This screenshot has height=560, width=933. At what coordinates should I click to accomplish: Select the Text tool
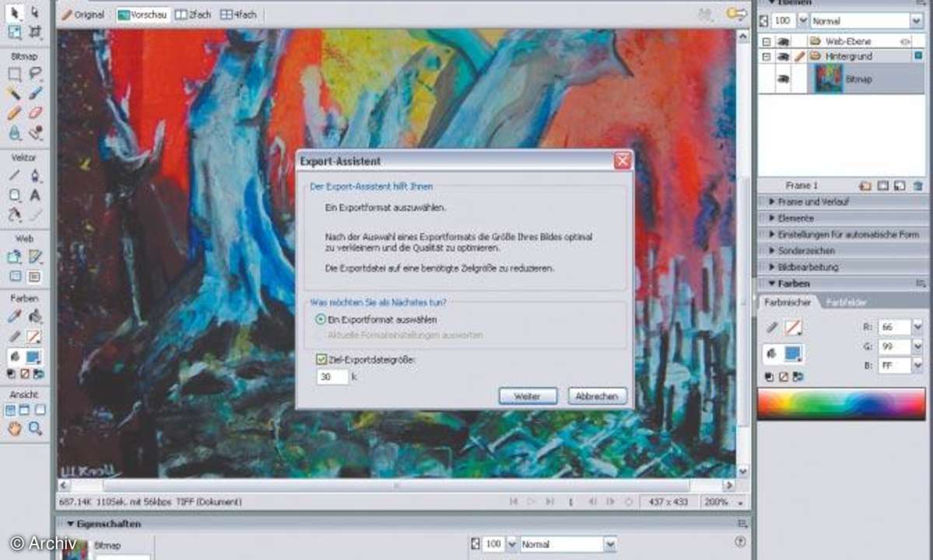tap(35, 195)
